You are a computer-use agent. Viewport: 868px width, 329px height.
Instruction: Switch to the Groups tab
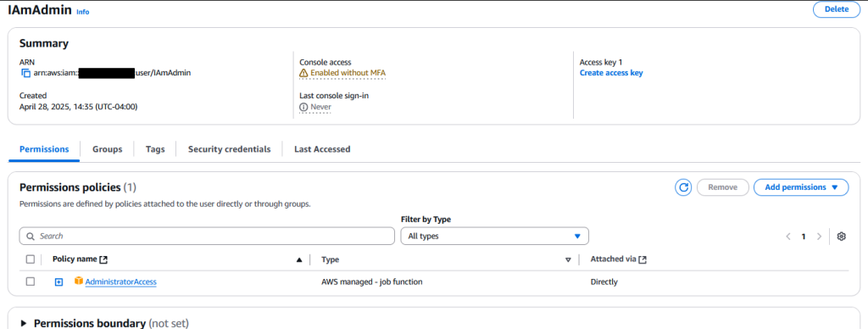[108, 149]
